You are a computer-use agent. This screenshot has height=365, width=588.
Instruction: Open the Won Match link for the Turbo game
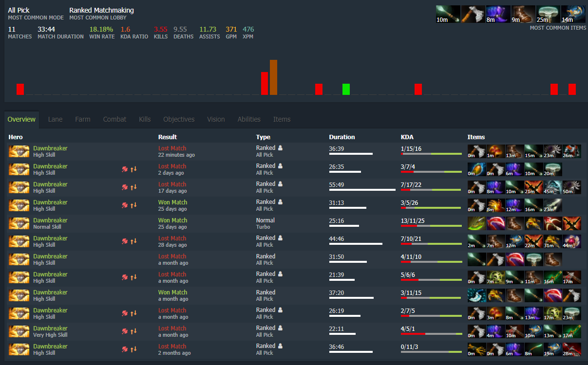tap(172, 220)
